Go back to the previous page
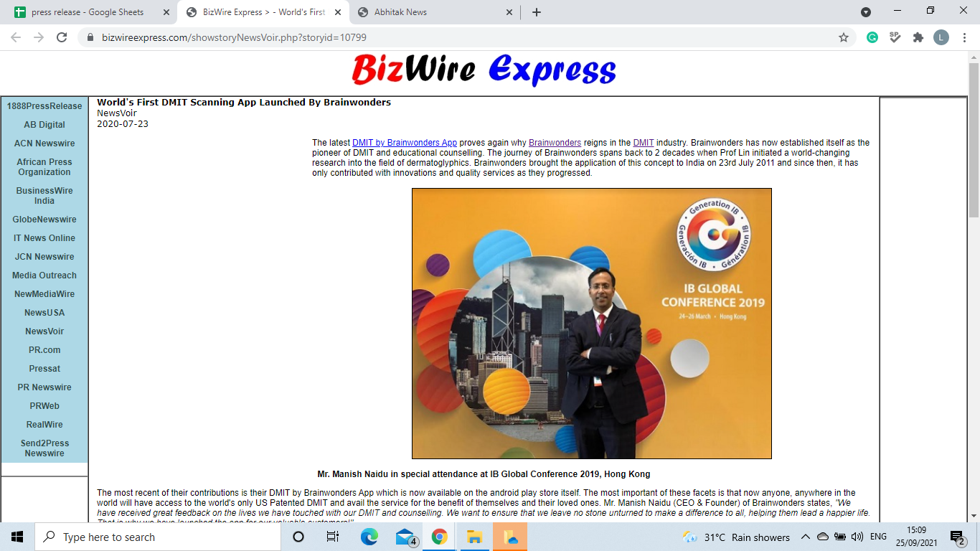980x551 pixels. point(16,37)
